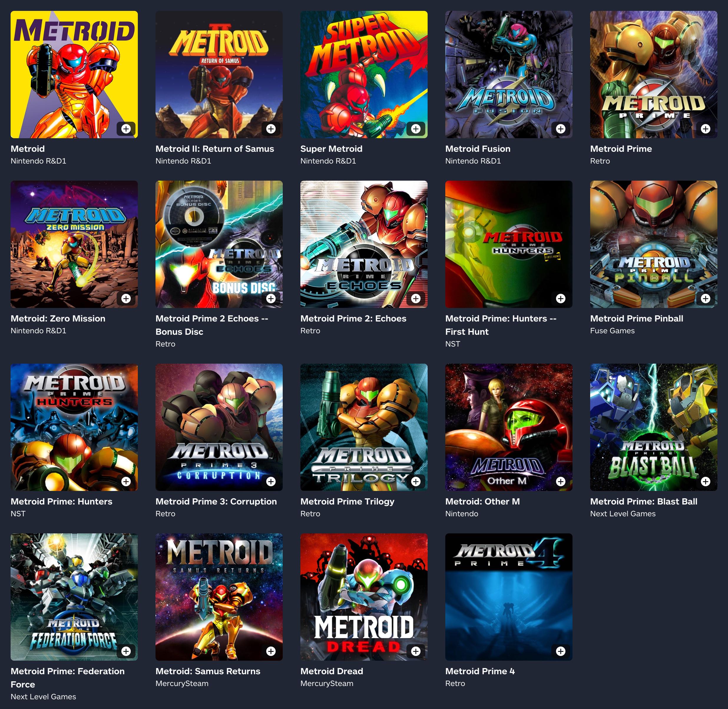Add Metroid: Zero Mission with plus icon

tap(126, 299)
